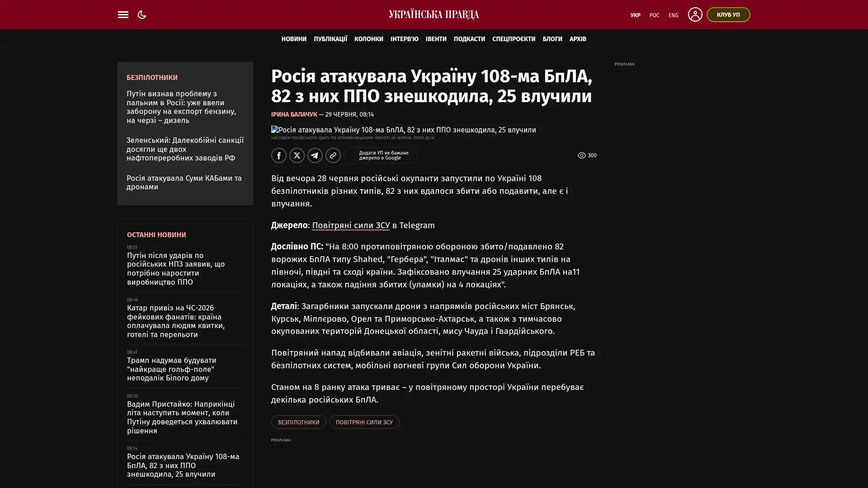Copy the article link icon
This screenshot has height=488, width=868.
tap(333, 155)
